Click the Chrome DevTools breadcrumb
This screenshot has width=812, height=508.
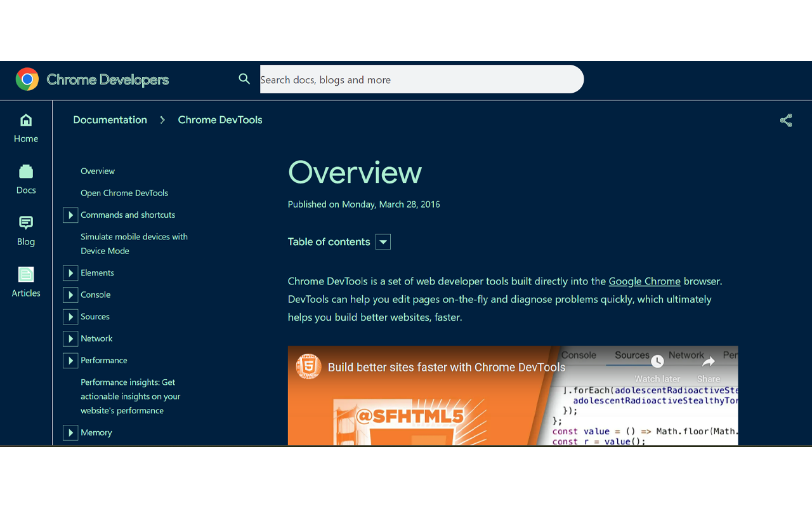220,120
